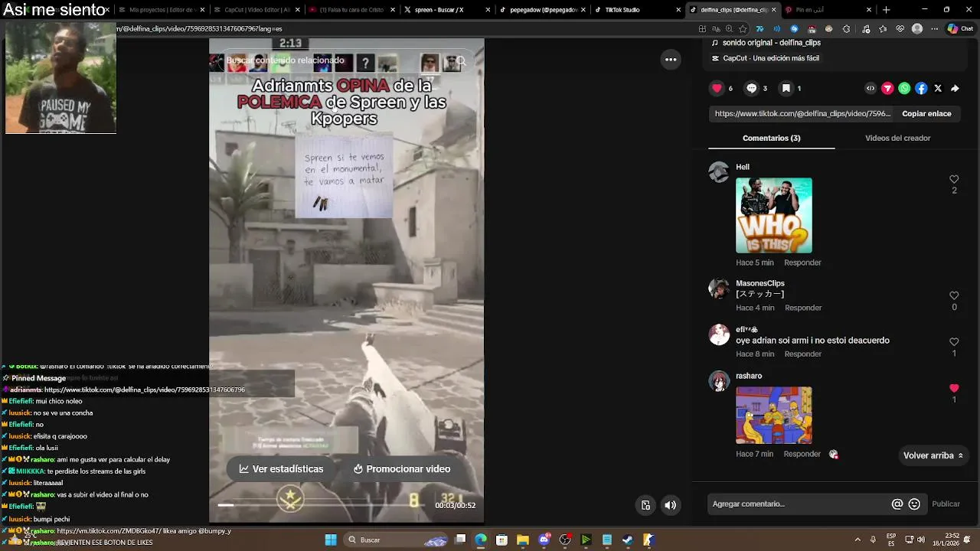This screenshot has width=980, height=551.
Task: Open MasonesClips username in comments
Action: tap(760, 283)
